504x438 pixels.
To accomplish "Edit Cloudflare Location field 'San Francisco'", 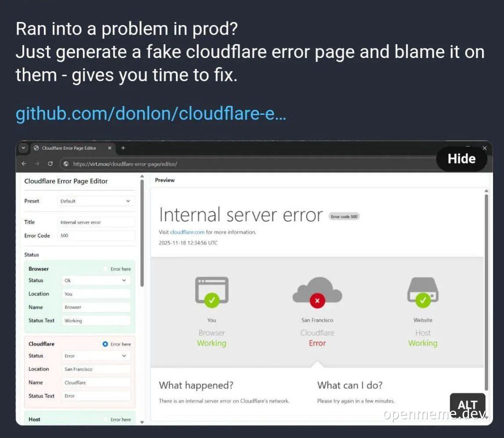I will [x=96, y=369].
